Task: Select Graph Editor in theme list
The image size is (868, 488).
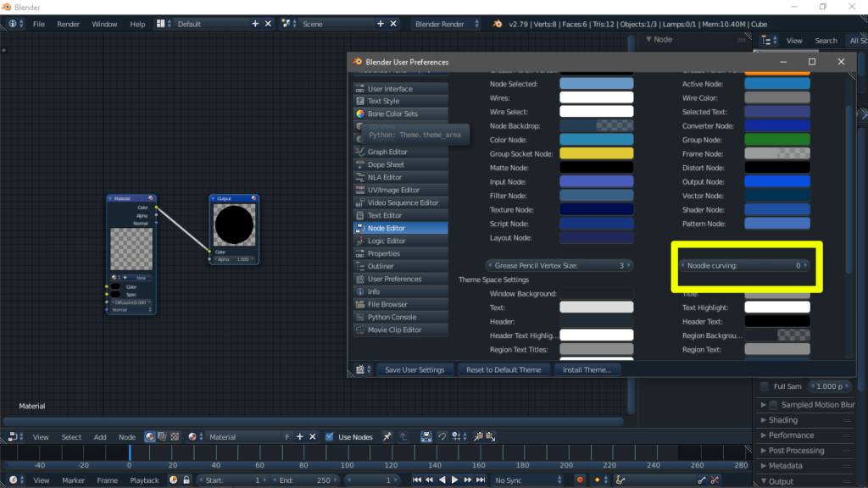Action: click(400, 152)
